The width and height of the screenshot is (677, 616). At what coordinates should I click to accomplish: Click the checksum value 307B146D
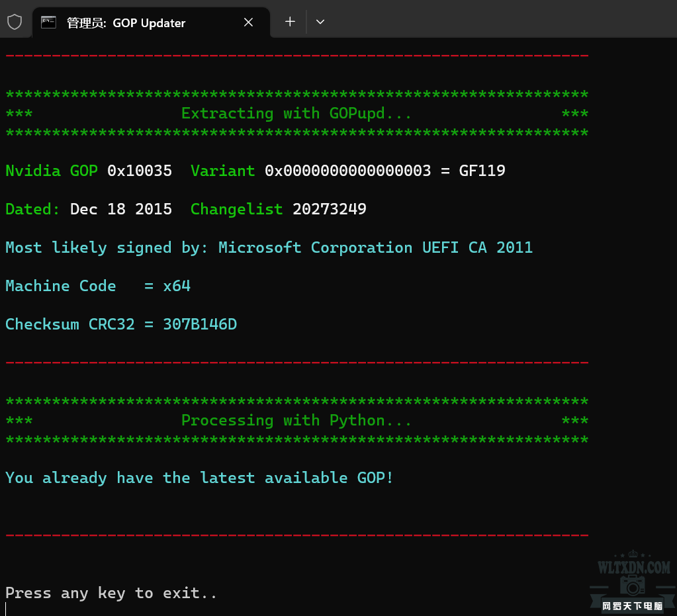point(200,324)
